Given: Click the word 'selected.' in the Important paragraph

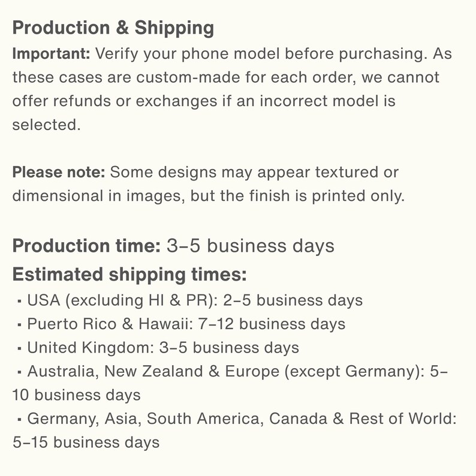Looking at the screenshot, I should [47, 125].
